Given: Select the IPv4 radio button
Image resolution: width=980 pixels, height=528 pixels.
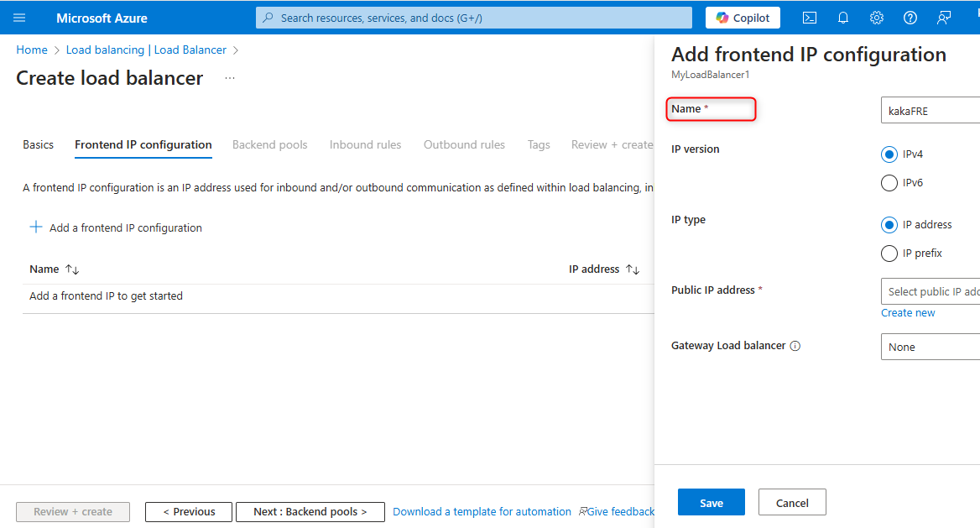Looking at the screenshot, I should tap(889, 154).
